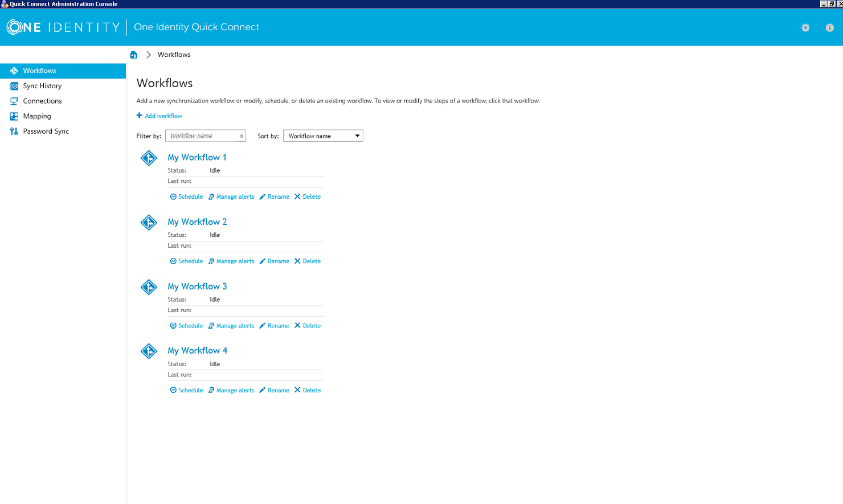Click the Delete X icon for My Workflow 1
Viewport: 843px width, 504px height.
pos(297,196)
